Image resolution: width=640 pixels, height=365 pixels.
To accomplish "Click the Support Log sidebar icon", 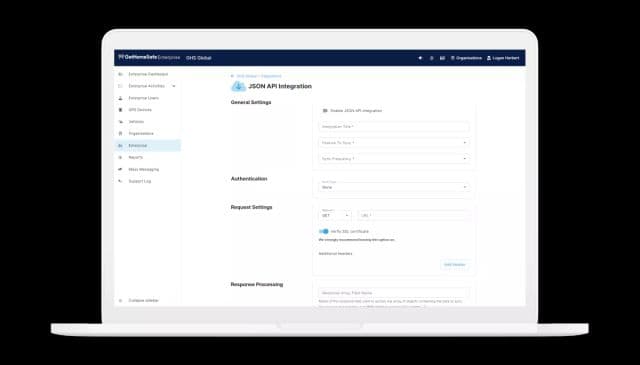I will pos(120,181).
